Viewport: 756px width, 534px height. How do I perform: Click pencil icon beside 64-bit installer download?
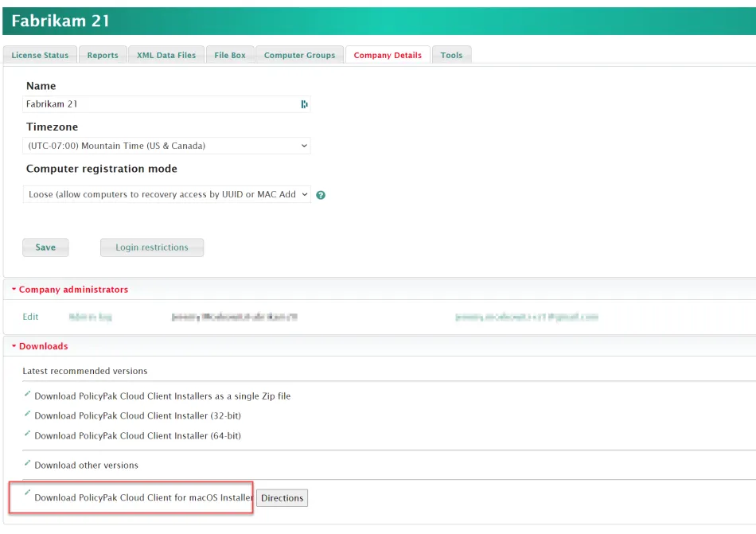tap(28, 434)
